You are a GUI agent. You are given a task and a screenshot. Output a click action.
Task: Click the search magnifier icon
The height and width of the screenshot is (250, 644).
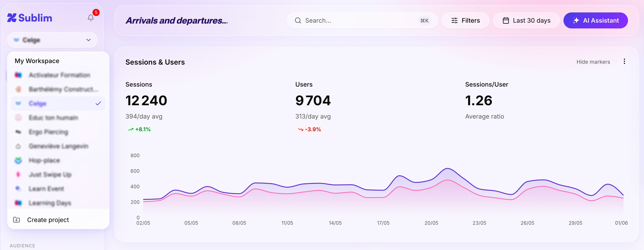pos(298,20)
